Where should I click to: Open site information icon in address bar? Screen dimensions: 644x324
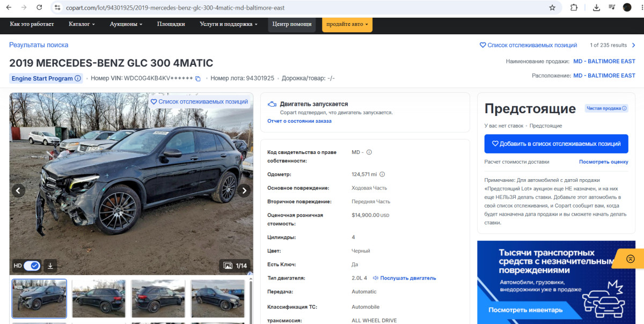(58, 8)
